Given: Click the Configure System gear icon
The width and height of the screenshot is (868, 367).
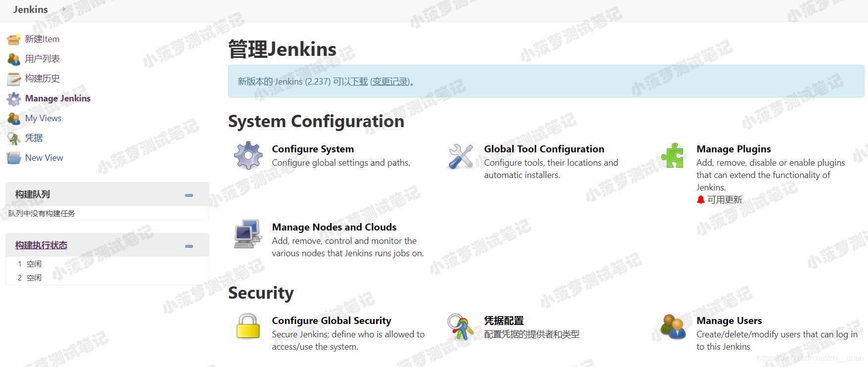Looking at the screenshot, I should [x=248, y=155].
